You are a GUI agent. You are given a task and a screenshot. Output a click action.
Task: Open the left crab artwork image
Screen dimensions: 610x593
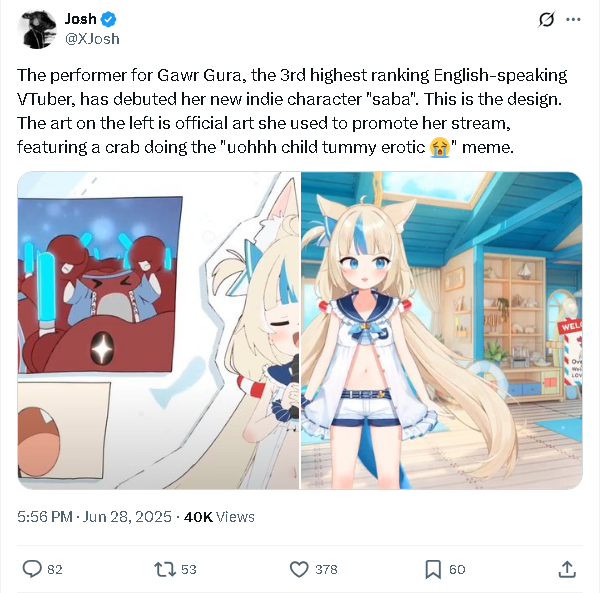point(158,330)
